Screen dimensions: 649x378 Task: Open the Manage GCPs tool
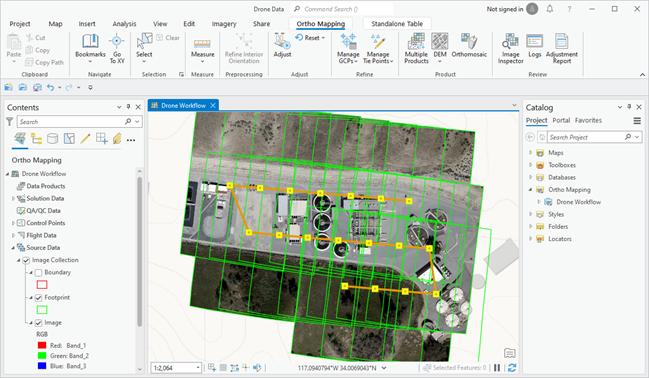tap(348, 48)
